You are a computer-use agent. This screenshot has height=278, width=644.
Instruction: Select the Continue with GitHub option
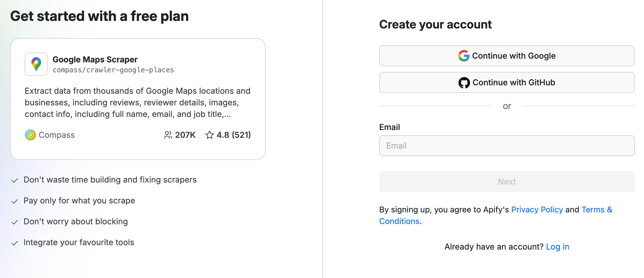click(507, 82)
